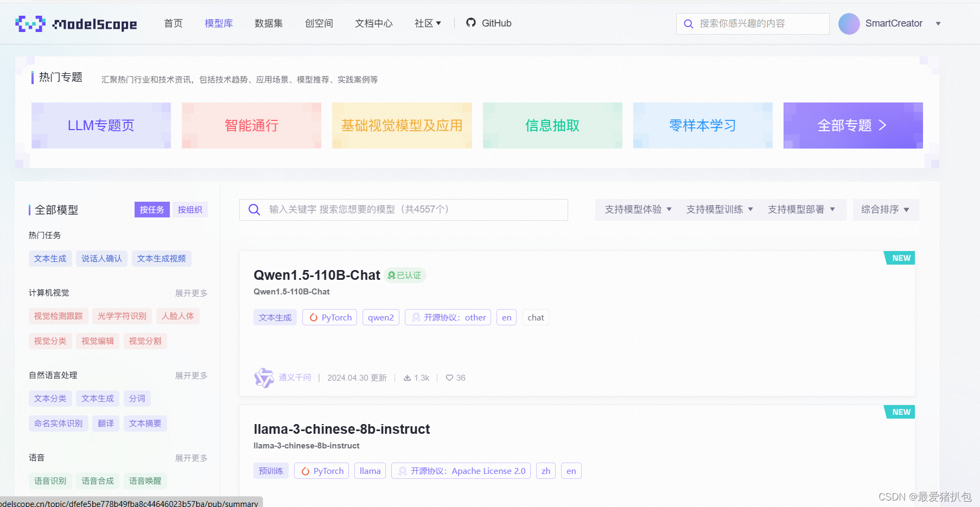Select the 分词 task tag
Image resolution: width=980 pixels, height=507 pixels.
pos(137,399)
